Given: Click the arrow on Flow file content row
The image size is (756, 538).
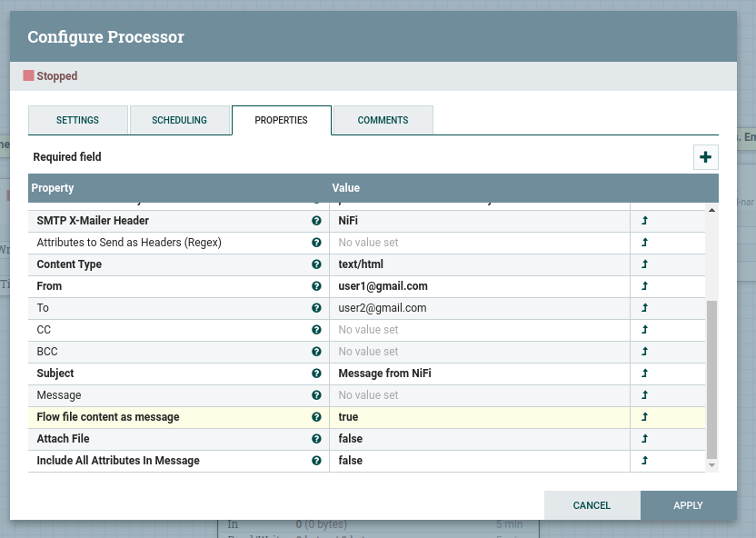Looking at the screenshot, I should [643, 417].
